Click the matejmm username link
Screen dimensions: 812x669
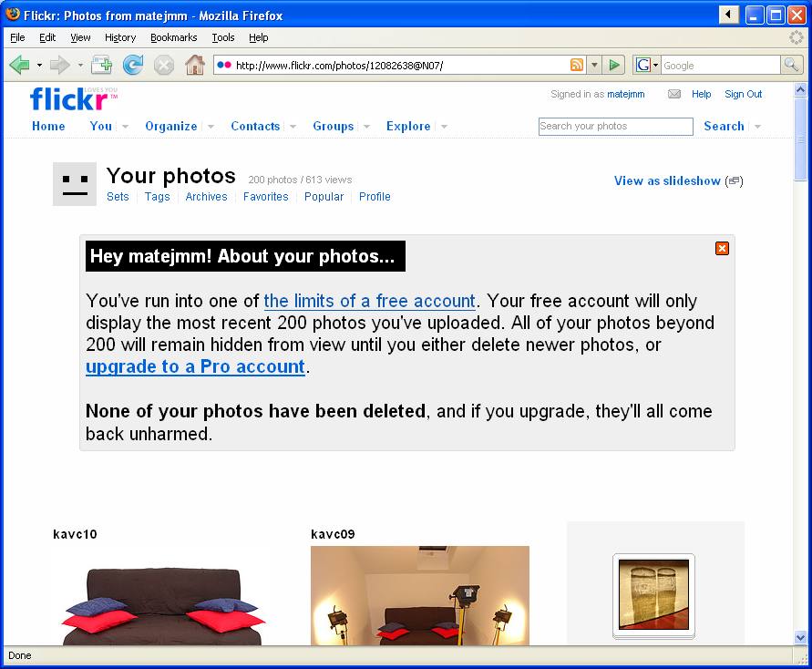click(626, 94)
